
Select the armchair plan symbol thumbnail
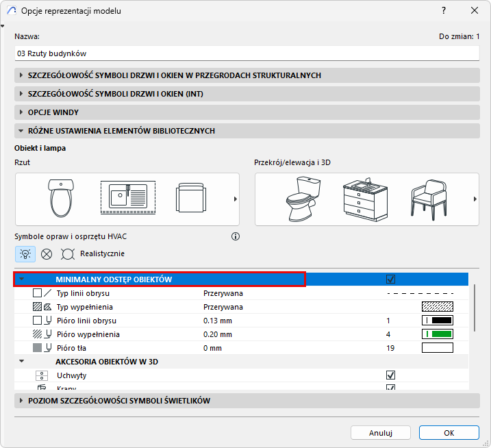[191, 198]
